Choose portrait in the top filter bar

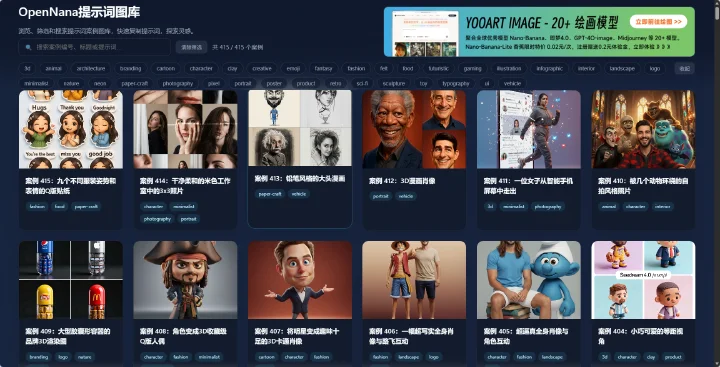(x=243, y=84)
